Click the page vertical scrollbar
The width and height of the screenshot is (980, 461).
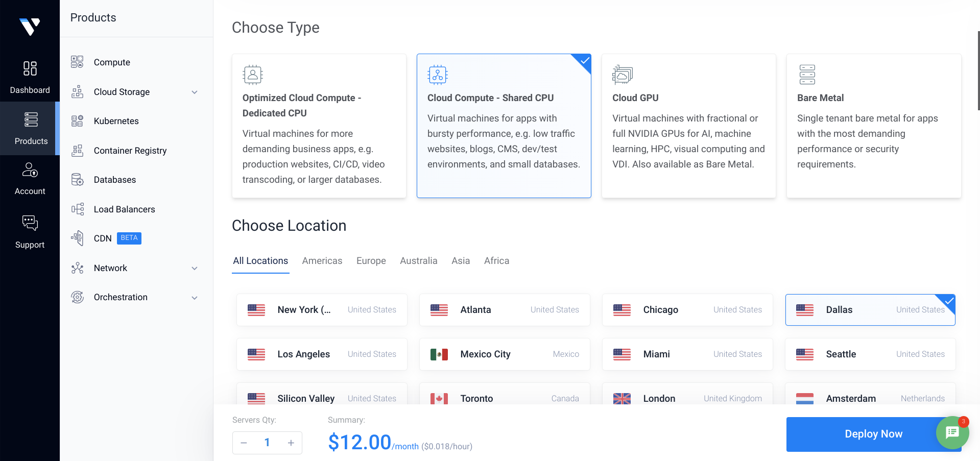pyautogui.click(x=978, y=70)
